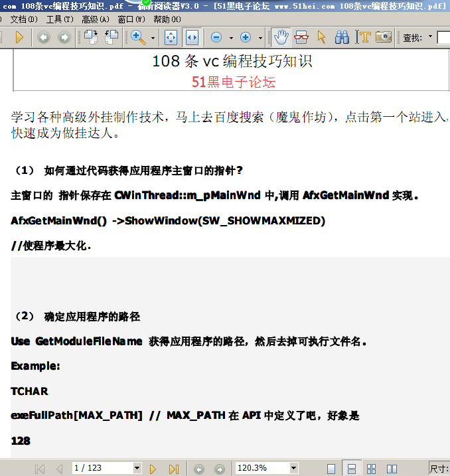Choose the fit page view icon
Image resolution: width=450 pixels, height=476 pixels.
[x=171, y=38]
